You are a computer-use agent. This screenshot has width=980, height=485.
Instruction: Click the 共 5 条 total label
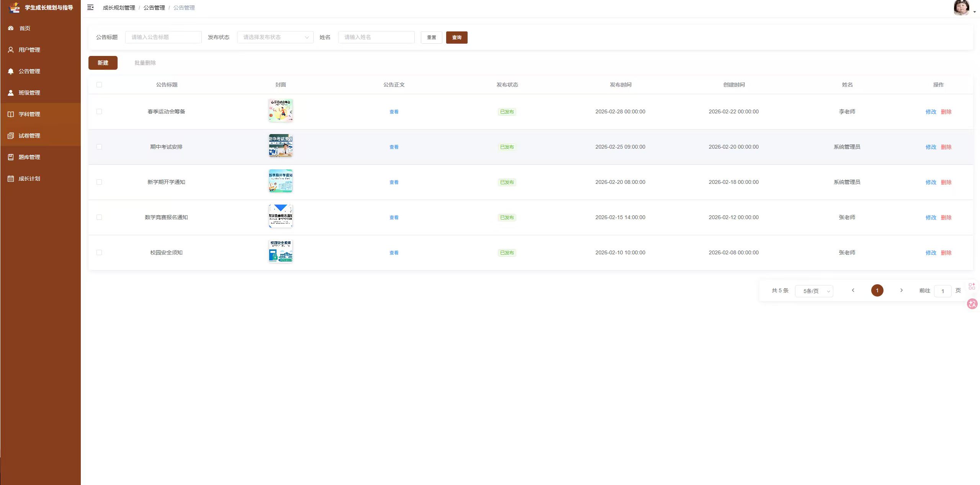click(780, 290)
